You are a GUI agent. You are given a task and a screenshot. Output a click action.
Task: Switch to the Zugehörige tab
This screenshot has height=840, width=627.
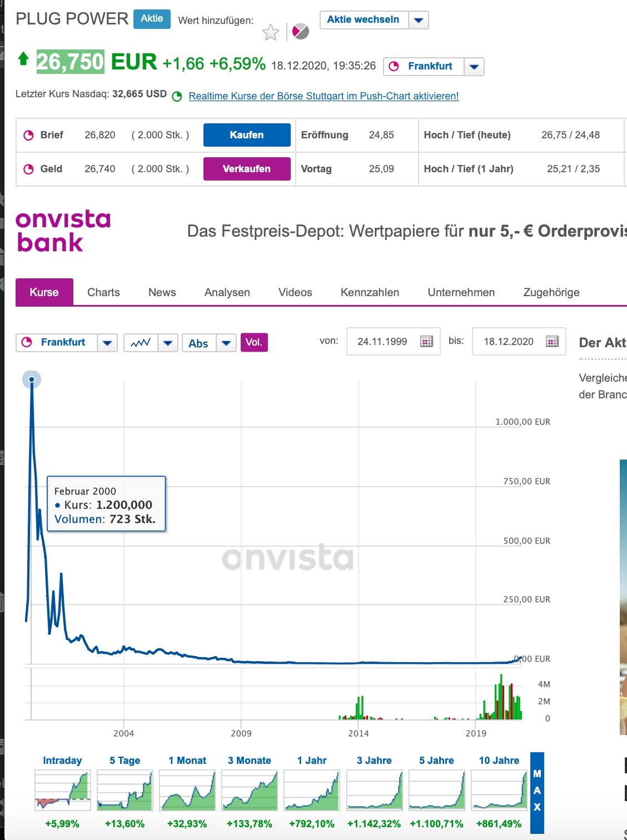pos(551,292)
